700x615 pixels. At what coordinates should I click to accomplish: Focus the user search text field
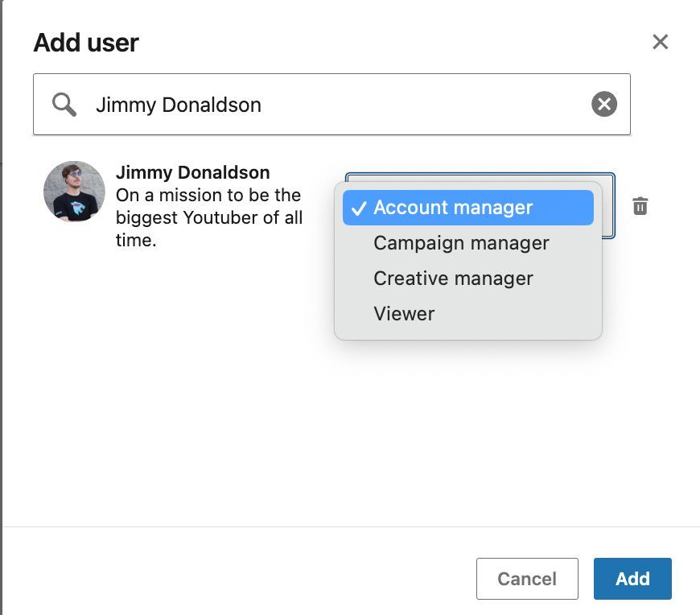[338, 105]
